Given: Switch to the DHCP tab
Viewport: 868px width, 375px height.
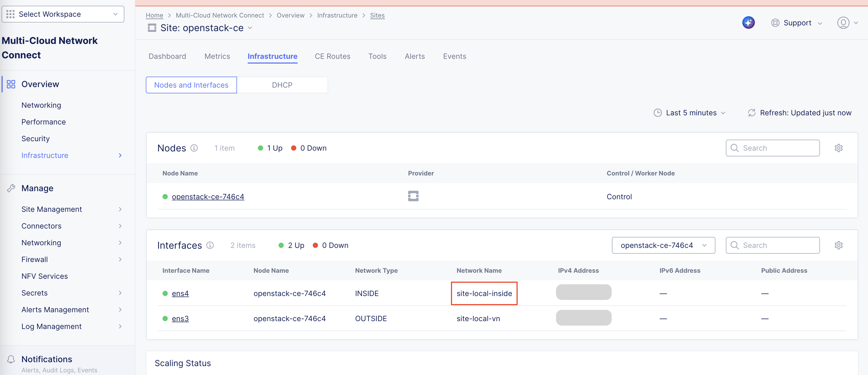Looking at the screenshot, I should 282,85.
